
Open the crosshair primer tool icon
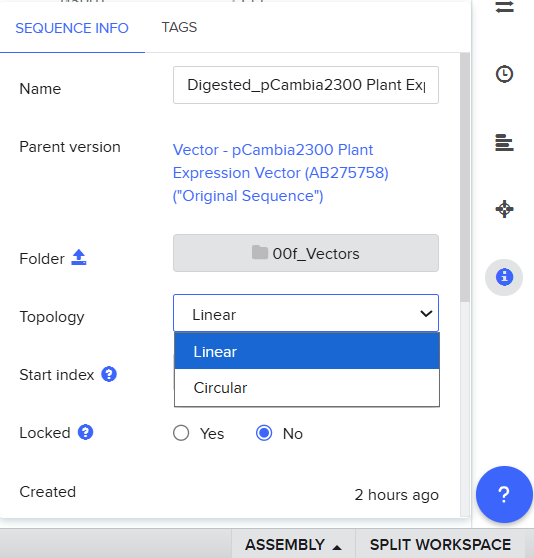504,209
